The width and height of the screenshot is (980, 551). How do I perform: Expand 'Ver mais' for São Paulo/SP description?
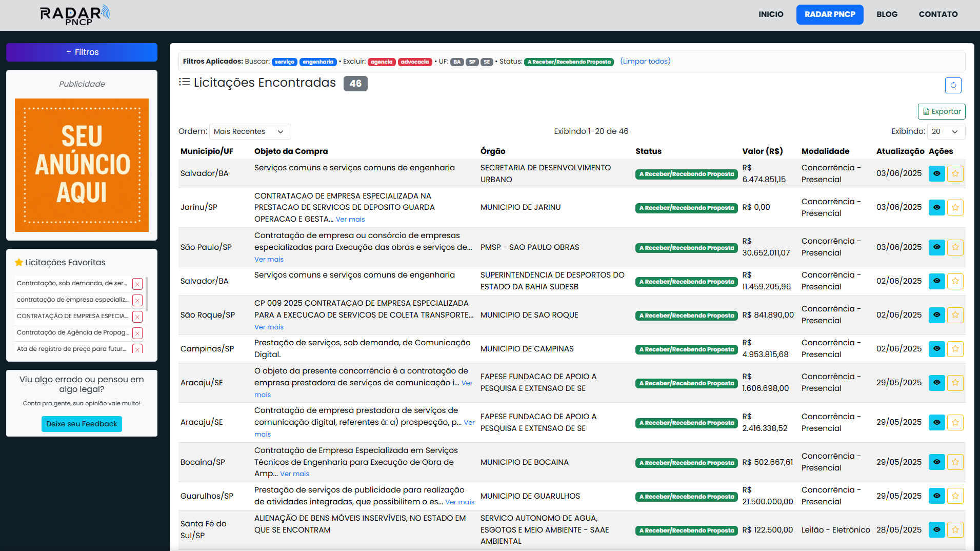[x=269, y=260]
